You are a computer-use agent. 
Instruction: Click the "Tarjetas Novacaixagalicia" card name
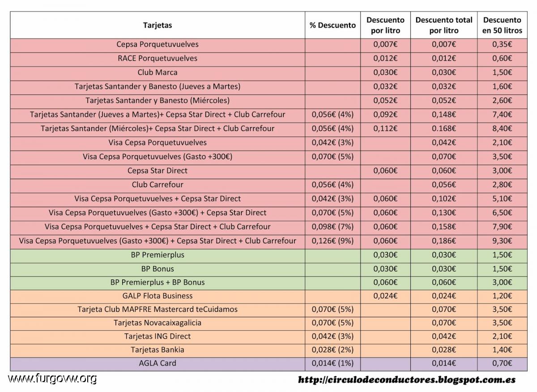point(158,323)
